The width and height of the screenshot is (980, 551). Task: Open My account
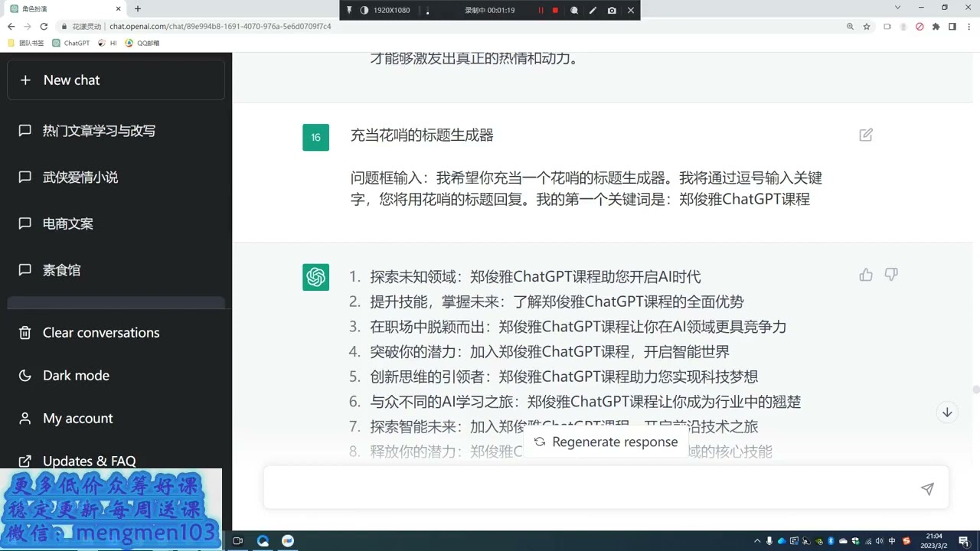(x=116, y=419)
